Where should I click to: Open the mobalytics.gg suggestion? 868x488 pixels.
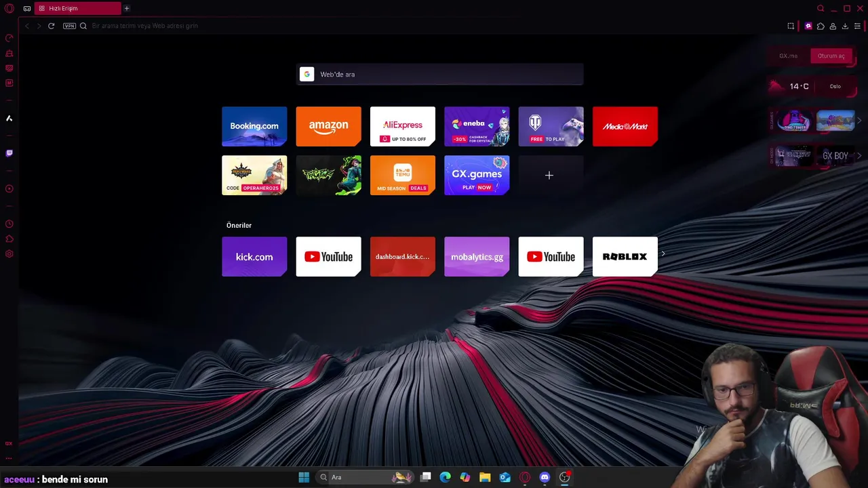click(x=477, y=256)
